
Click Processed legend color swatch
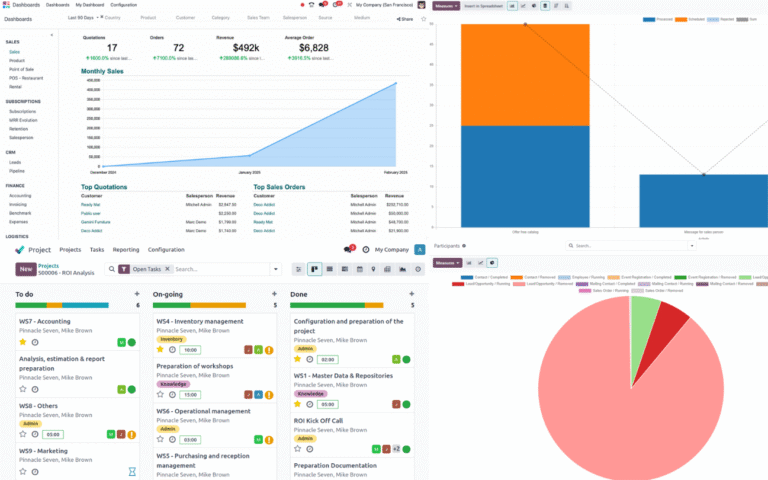[649, 20]
